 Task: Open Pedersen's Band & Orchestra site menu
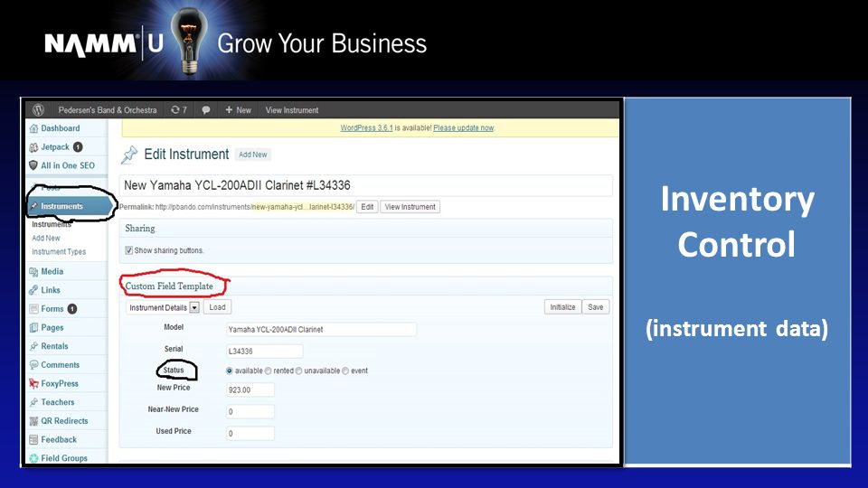point(108,110)
